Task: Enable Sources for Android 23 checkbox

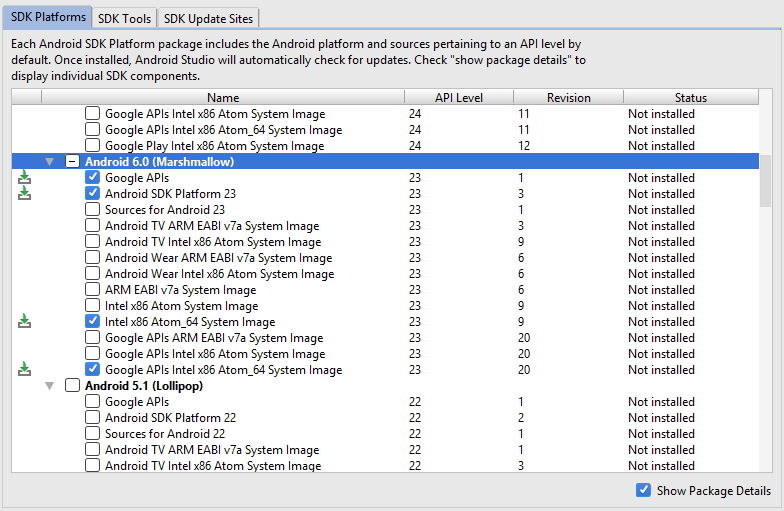Action: pos(93,210)
